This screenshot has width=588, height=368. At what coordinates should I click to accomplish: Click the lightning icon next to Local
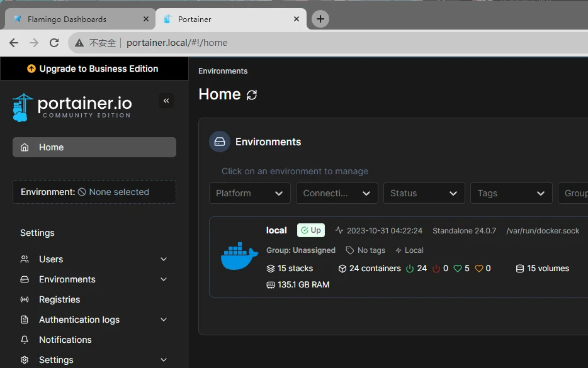399,250
